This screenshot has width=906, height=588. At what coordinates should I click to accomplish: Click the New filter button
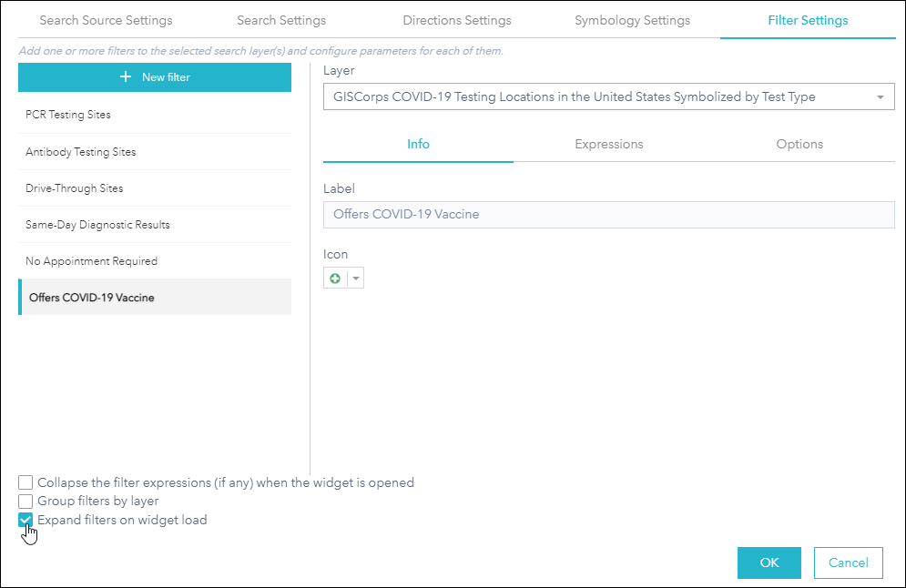[x=155, y=77]
